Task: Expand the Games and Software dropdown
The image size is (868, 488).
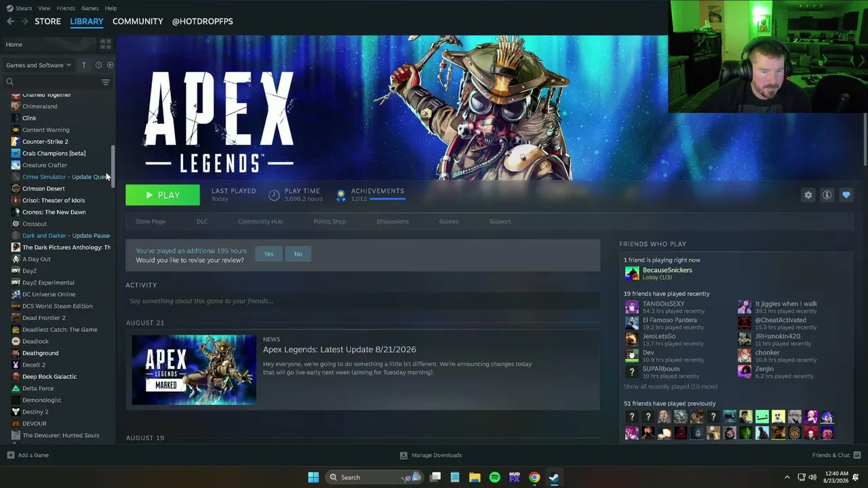Action: click(x=39, y=65)
